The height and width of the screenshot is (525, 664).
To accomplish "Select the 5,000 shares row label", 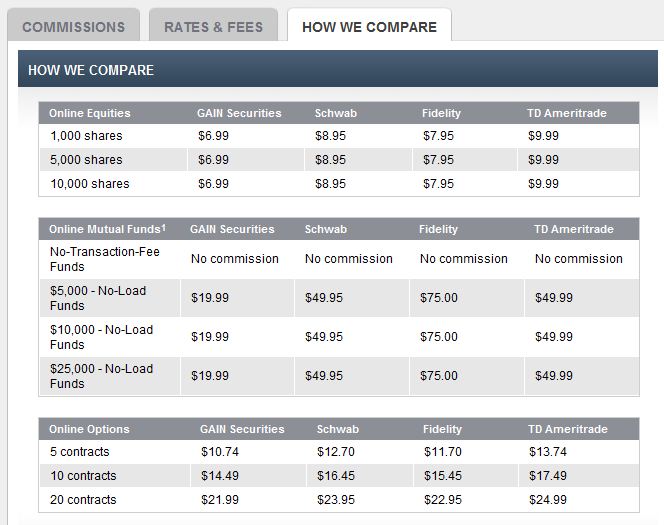I will [86, 160].
